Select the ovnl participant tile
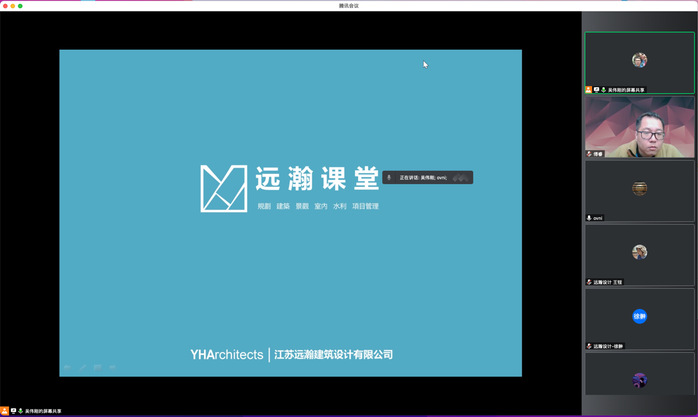 point(639,190)
